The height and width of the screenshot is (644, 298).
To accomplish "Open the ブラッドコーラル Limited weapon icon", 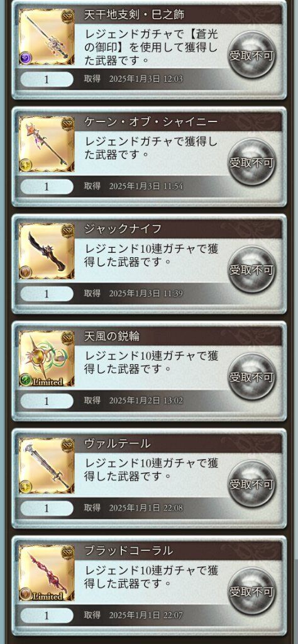I will [47, 572].
